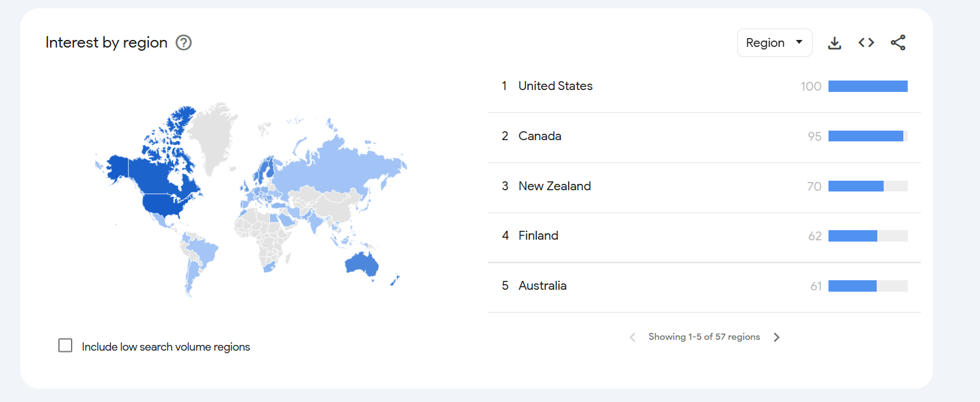Viewport: 980px width, 402px height.
Task: Enable Include low search volume regions checkbox
Action: click(x=65, y=346)
